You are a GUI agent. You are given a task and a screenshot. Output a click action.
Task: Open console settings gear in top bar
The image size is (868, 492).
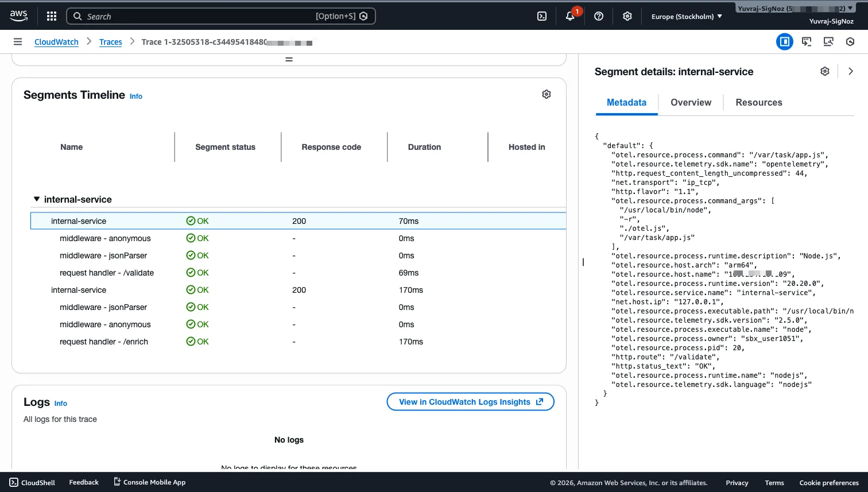(x=627, y=16)
